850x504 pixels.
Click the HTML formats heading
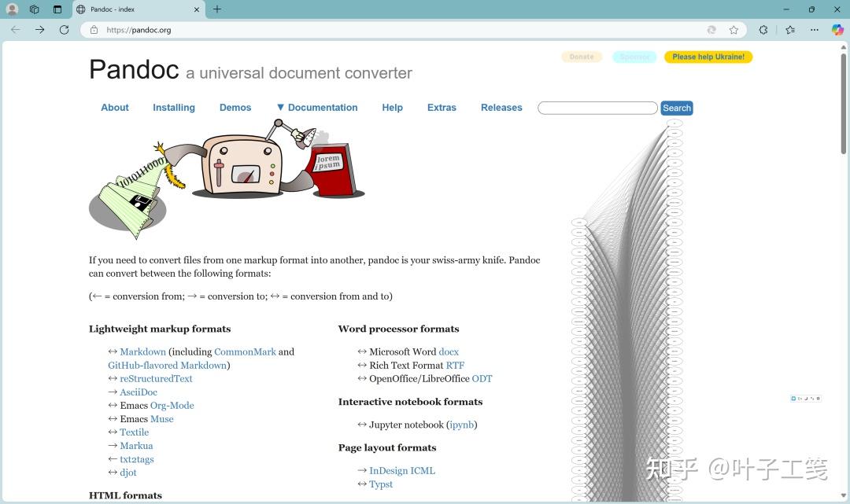point(125,495)
